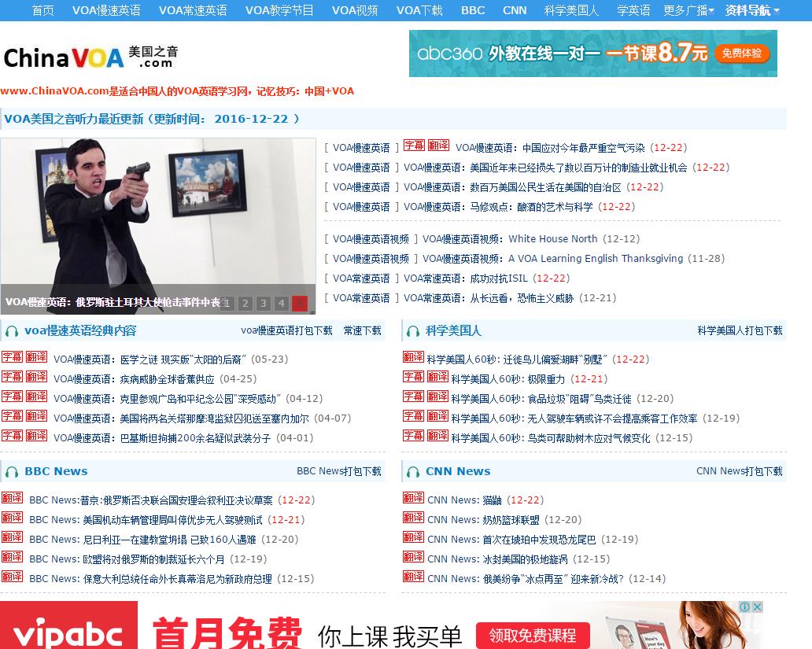The height and width of the screenshot is (649, 812).
Task: Open VOA常速英语 navigation item
Action: [x=193, y=10]
